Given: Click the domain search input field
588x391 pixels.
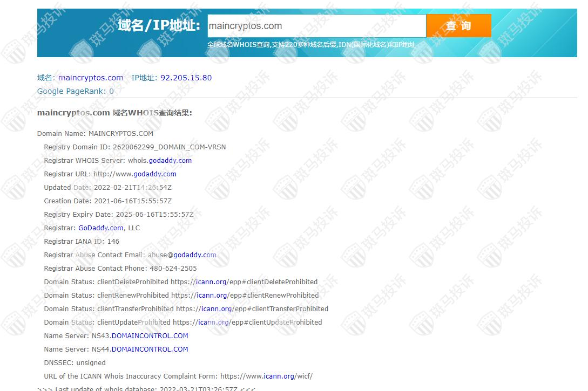Looking at the screenshot, I should tap(316, 26).
